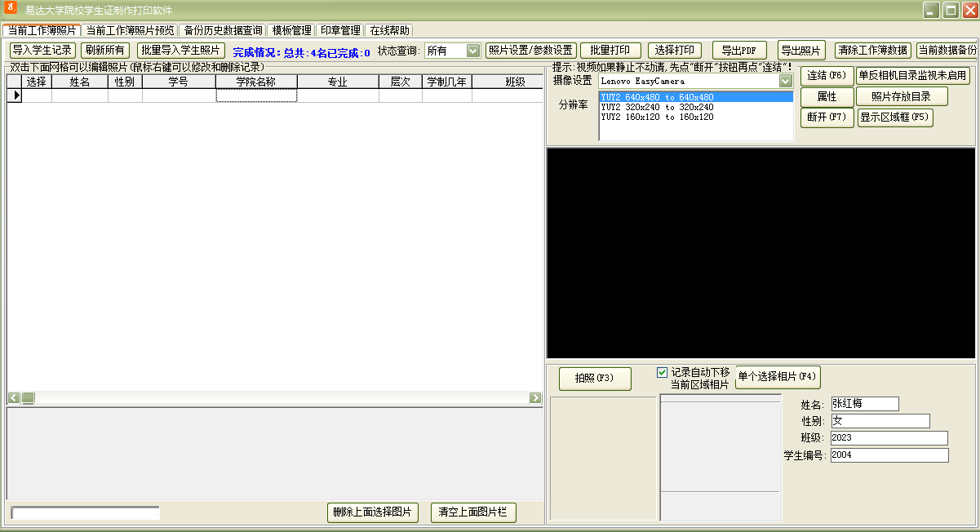Click 刷新所有 button
This screenshot has height=532, width=980.
105,50
